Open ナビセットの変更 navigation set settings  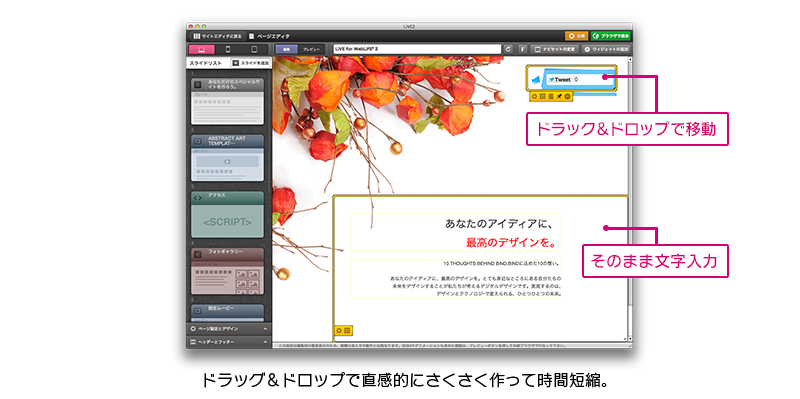tap(555, 49)
